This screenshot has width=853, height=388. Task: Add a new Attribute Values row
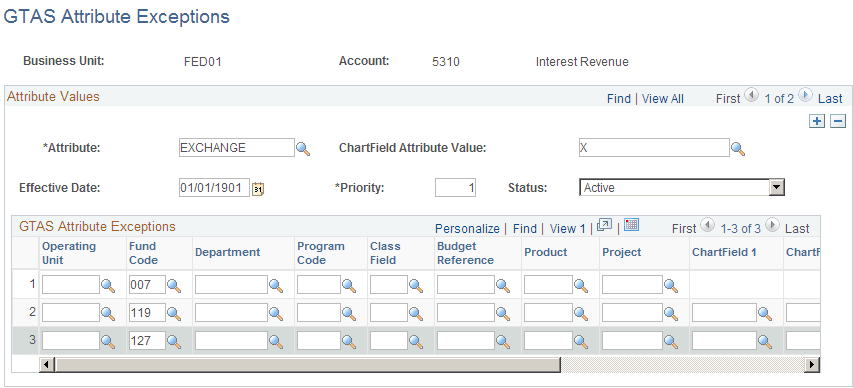[817, 121]
